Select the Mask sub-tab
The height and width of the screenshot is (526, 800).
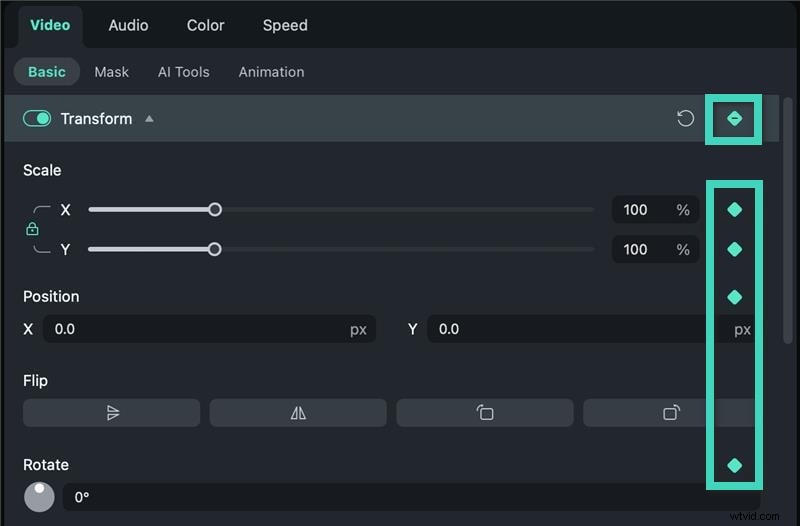(112, 72)
